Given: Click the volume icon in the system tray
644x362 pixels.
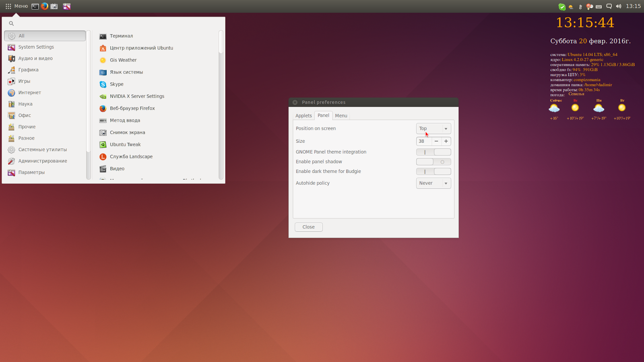Looking at the screenshot, I should tap(619, 6).
